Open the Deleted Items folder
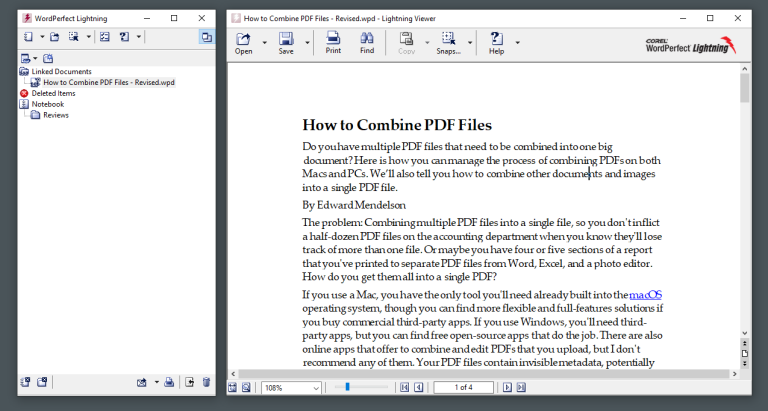 click(x=46, y=93)
